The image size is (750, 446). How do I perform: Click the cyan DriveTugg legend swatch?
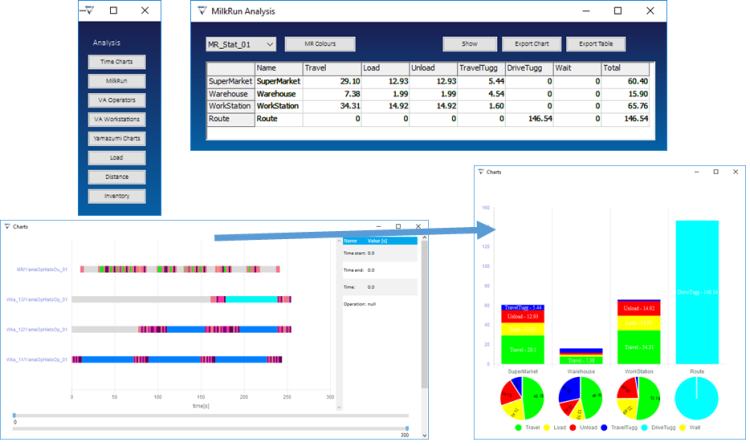coord(644,428)
